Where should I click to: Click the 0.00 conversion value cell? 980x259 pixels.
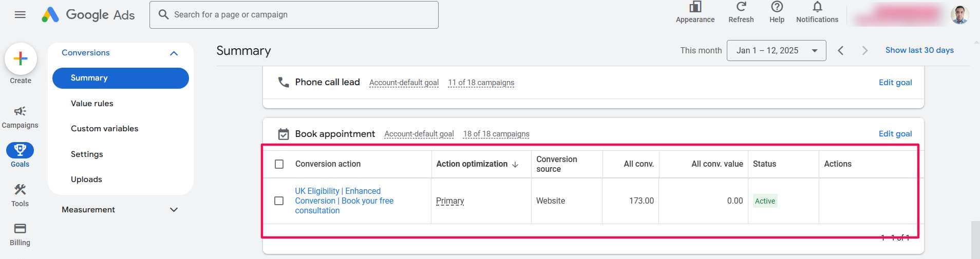735,201
